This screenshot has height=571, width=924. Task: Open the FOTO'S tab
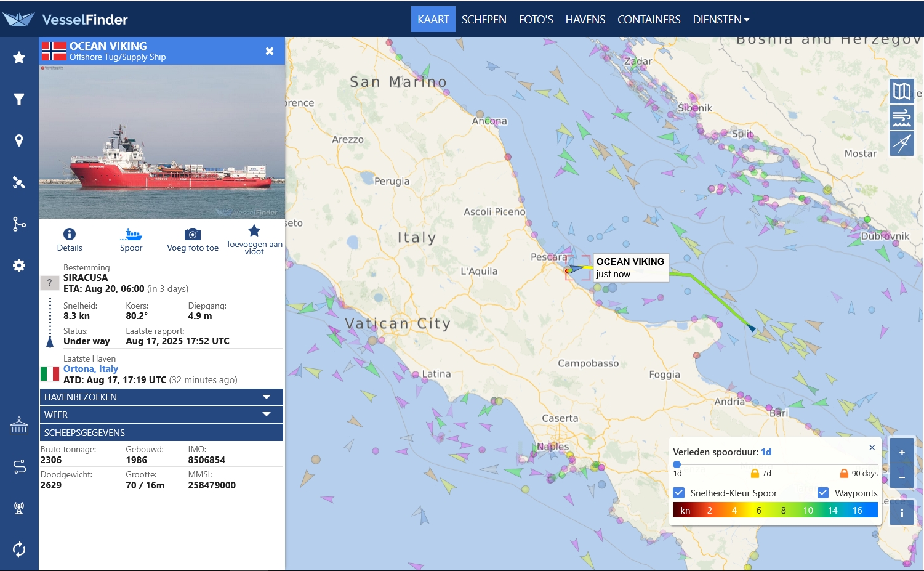536,20
